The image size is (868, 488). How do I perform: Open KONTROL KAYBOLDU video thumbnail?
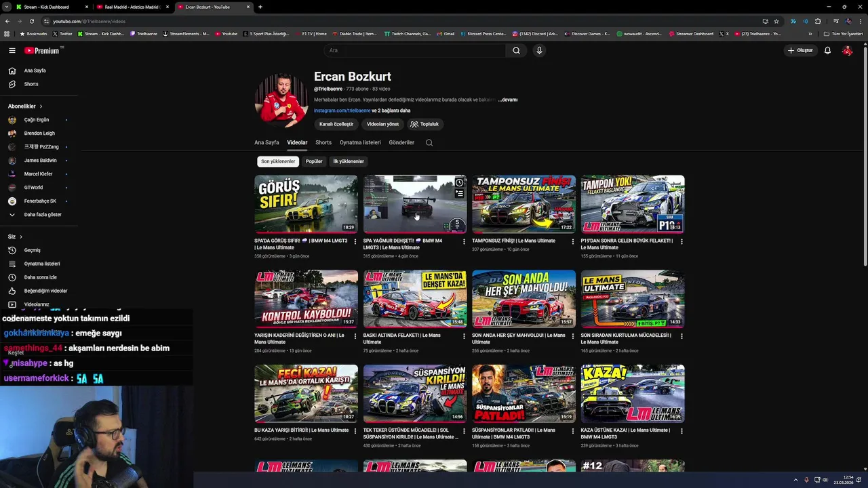tap(306, 299)
